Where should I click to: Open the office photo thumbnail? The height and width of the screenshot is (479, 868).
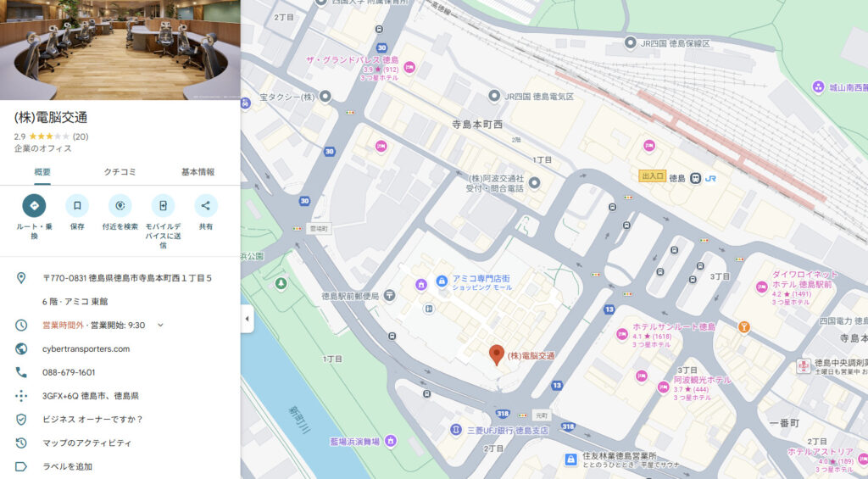point(120,50)
